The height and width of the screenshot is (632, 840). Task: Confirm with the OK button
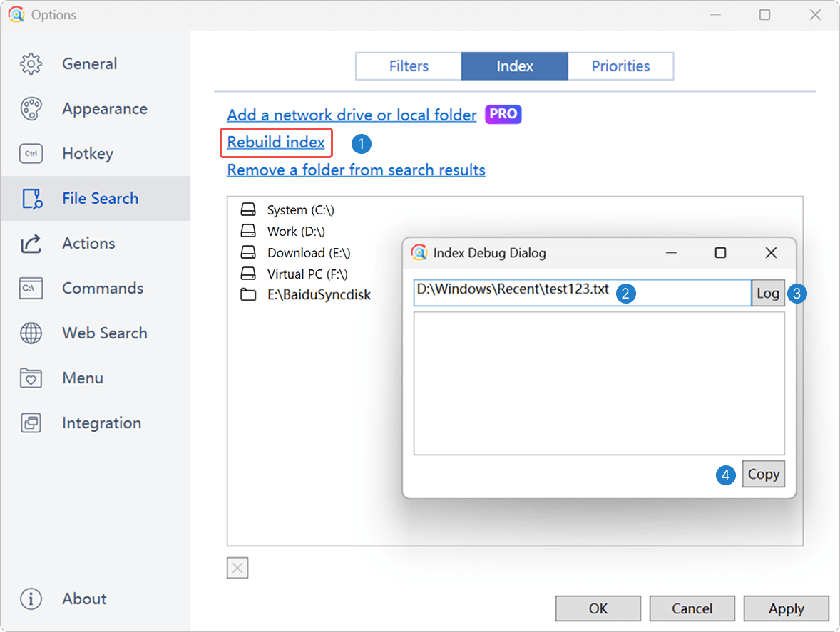(x=598, y=608)
